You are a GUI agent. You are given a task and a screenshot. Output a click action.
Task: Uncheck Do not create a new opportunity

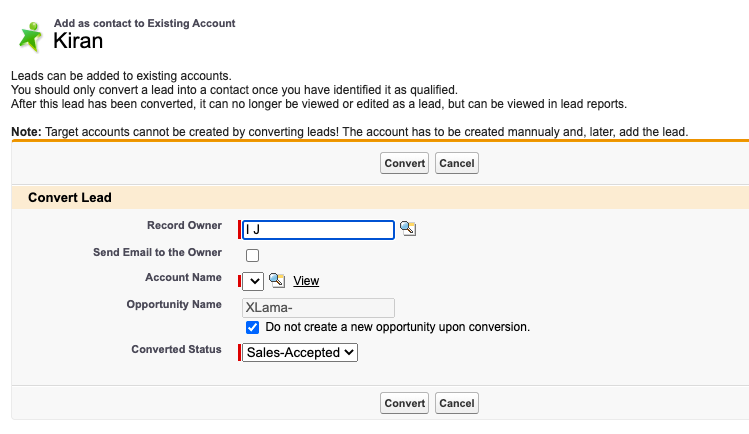[x=252, y=327]
